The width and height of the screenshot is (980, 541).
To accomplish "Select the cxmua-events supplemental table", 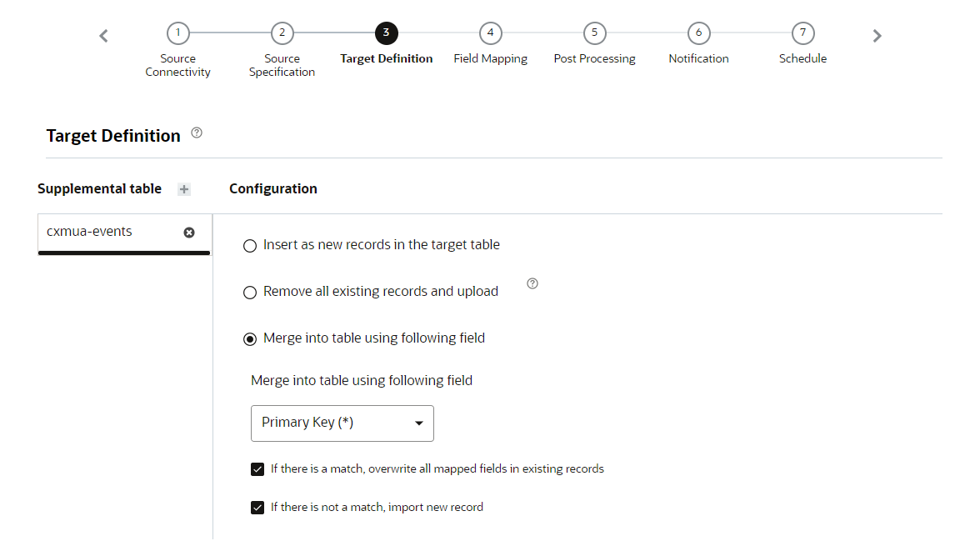I will tap(90, 232).
